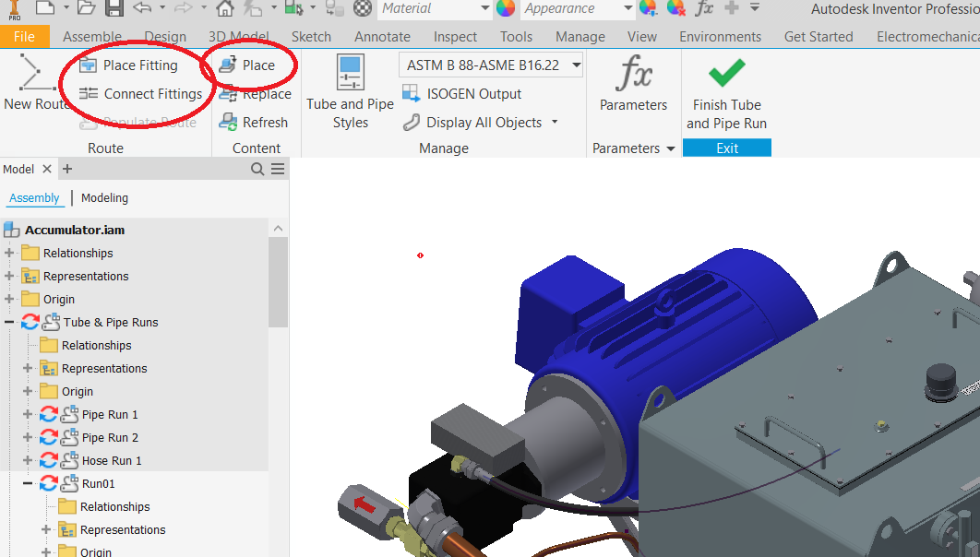Open the fx Parameters dialog

tap(633, 83)
